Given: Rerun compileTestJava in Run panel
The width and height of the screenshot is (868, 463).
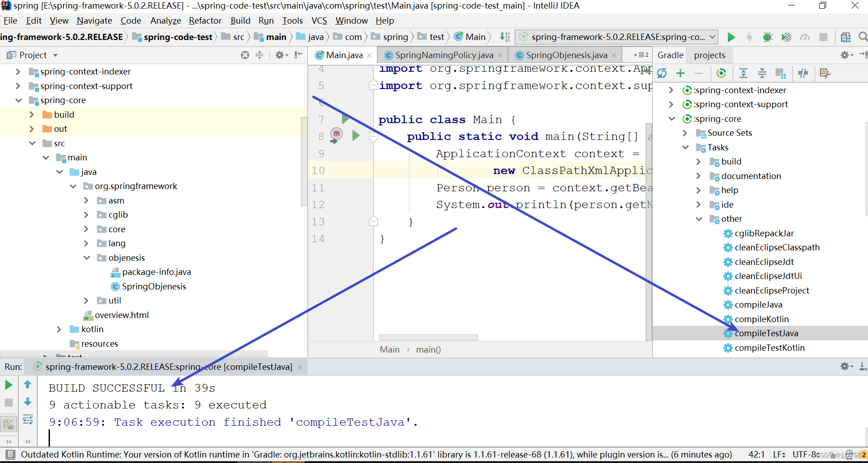Looking at the screenshot, I should [x=9, y=385].
